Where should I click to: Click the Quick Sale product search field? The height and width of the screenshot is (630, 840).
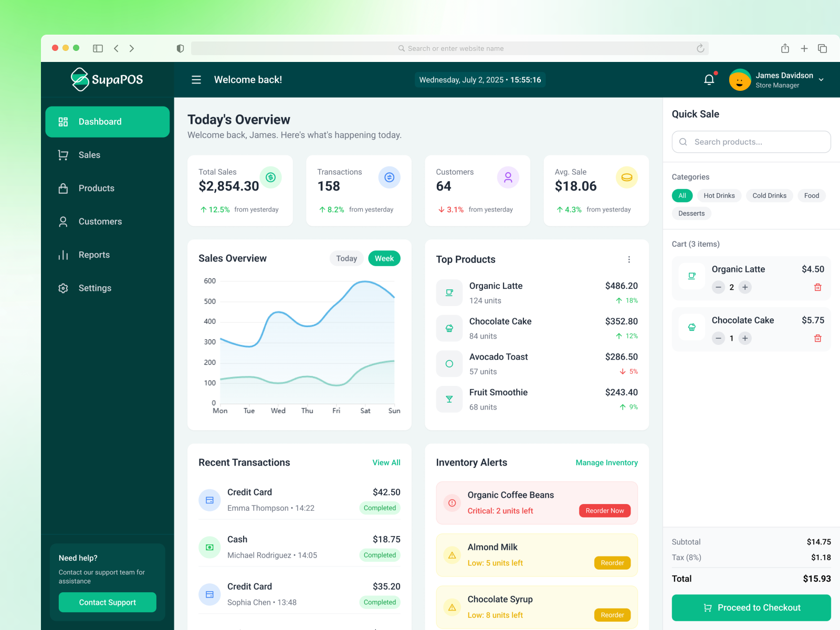coord(751,142)
